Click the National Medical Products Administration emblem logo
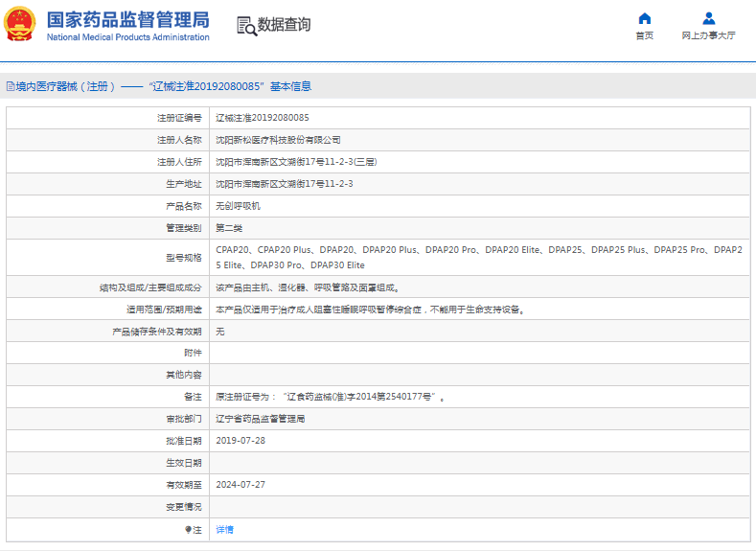756x551 pixels. [x=23, y=25]
